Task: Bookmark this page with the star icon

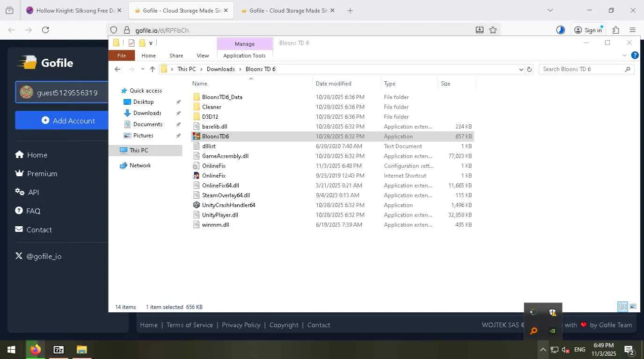Action: tap(493, 30)
